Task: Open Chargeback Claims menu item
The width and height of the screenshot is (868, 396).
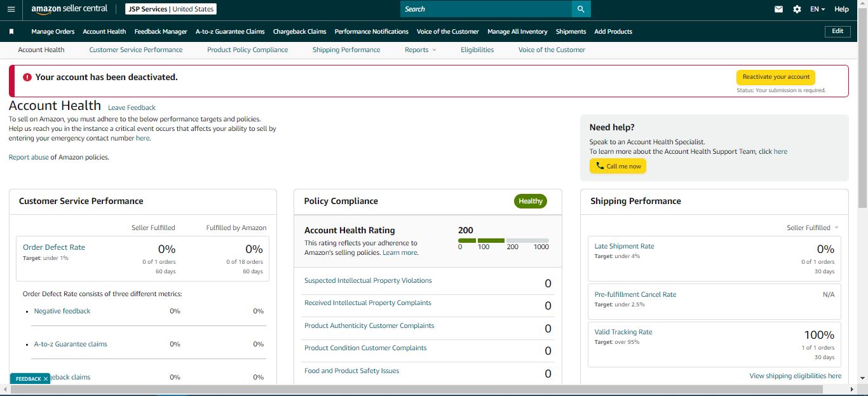Action: point(299,31)
